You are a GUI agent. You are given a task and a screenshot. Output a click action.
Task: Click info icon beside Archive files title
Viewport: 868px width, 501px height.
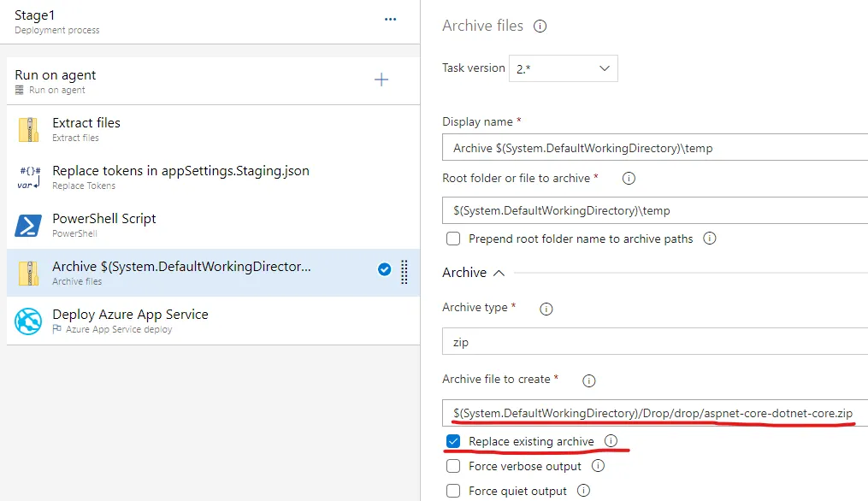tap(540, 27)
